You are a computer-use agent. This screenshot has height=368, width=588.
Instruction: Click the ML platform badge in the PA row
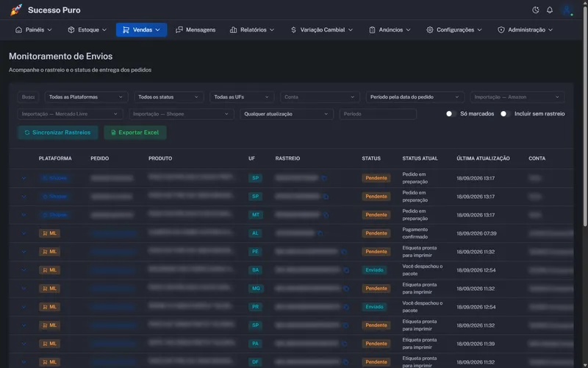click(x=49, y=344)
